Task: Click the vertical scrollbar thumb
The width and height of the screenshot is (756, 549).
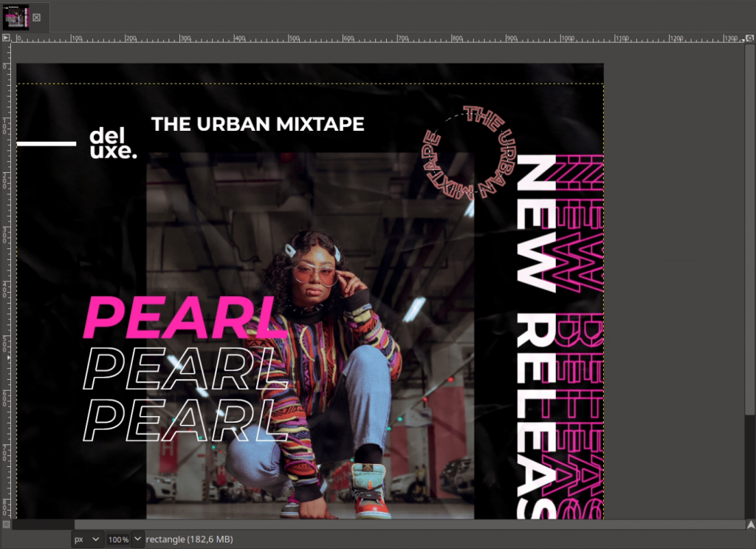Action: click(x=750, y=230)
